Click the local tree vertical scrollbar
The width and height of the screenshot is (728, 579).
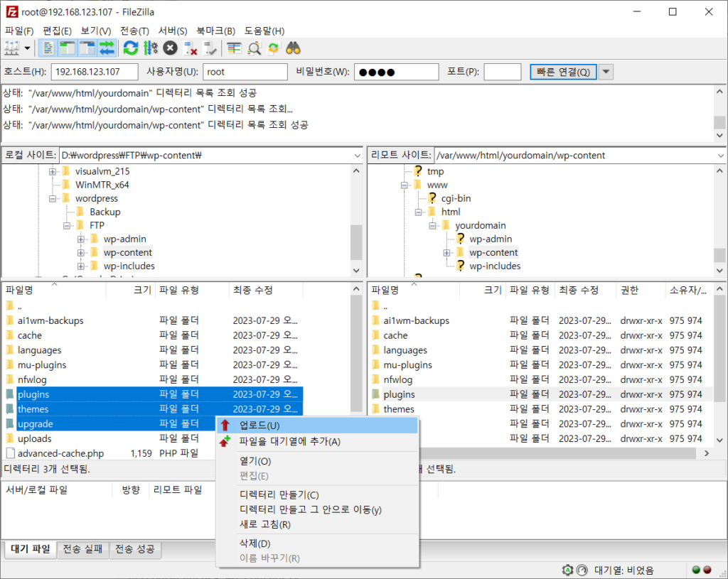[x=356, y=220]
